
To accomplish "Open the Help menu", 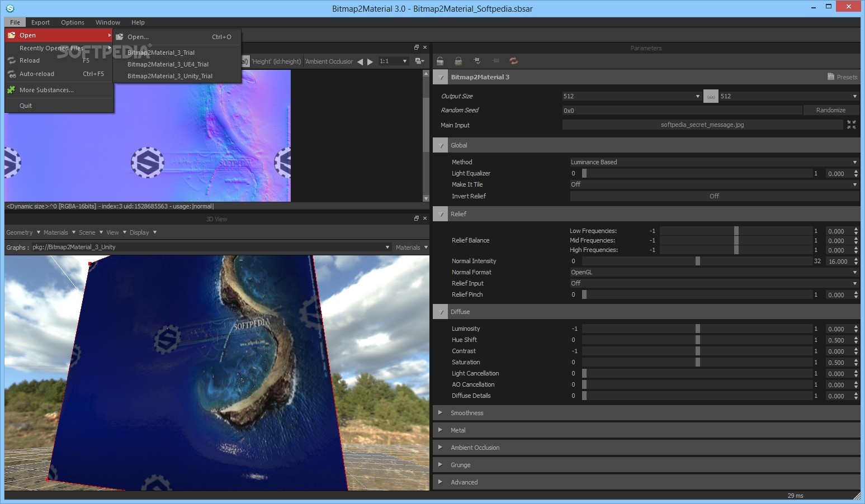I will [x=138, y=22].
